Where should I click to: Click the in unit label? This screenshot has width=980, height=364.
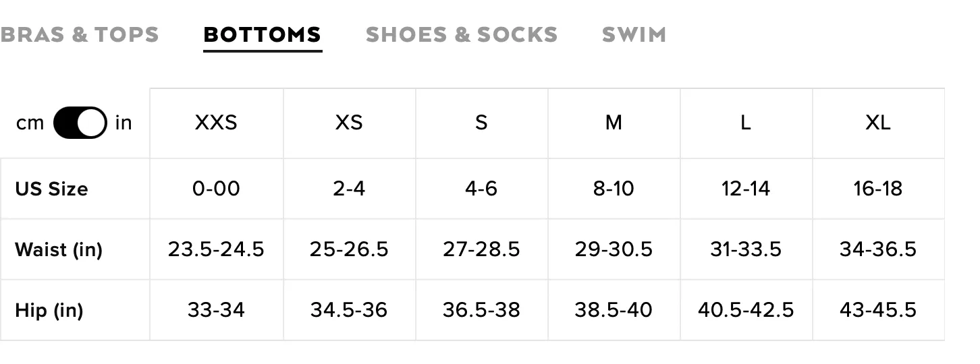tap(124, 123)
